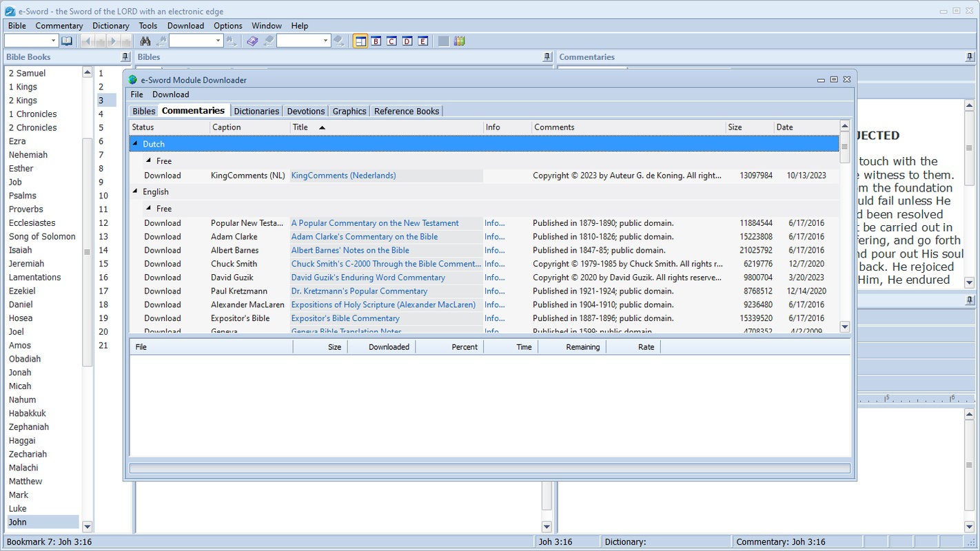Click Info link for Chuck Smith row
Viewport: 980px width, 551px height.
(x=495, y=264)
